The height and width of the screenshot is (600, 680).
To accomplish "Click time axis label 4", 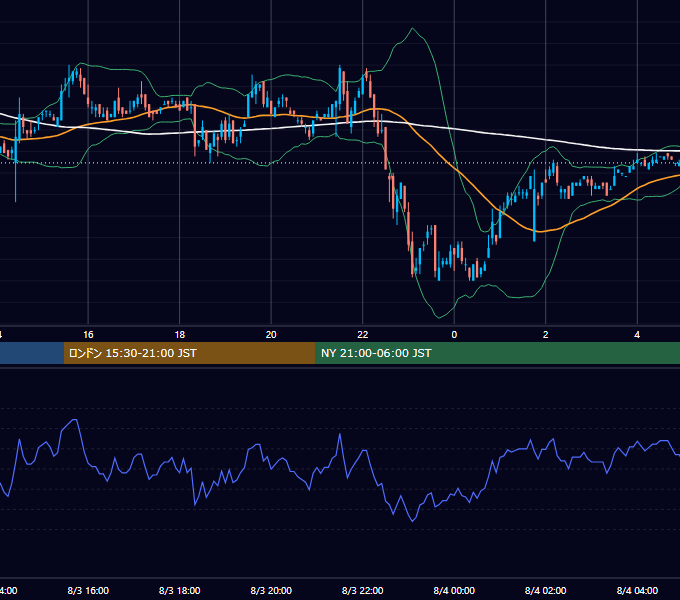I will (x=637, y=334).
